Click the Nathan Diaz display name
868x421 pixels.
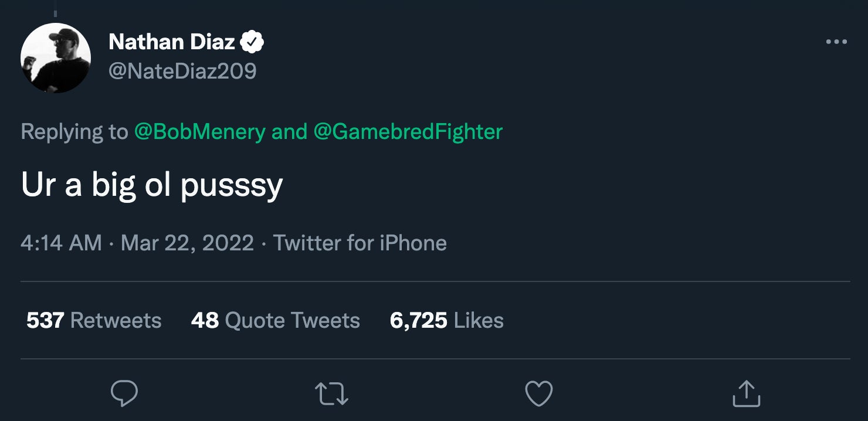click(171, 42)
